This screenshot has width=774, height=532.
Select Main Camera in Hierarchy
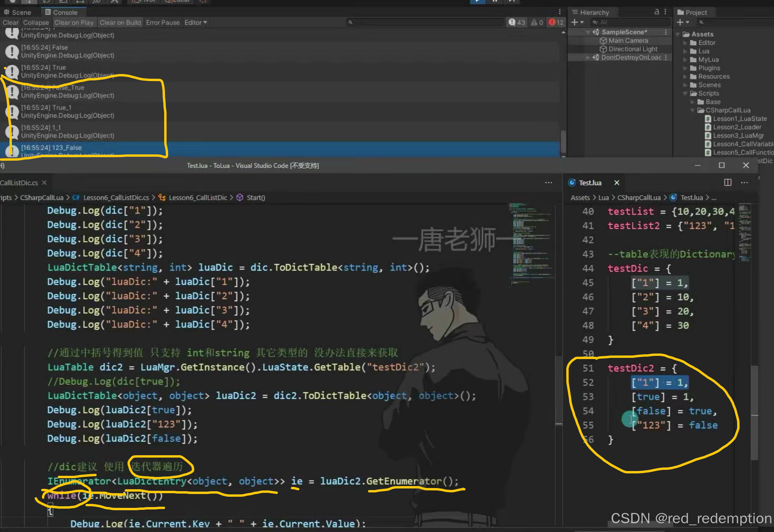tap(628, 41)
